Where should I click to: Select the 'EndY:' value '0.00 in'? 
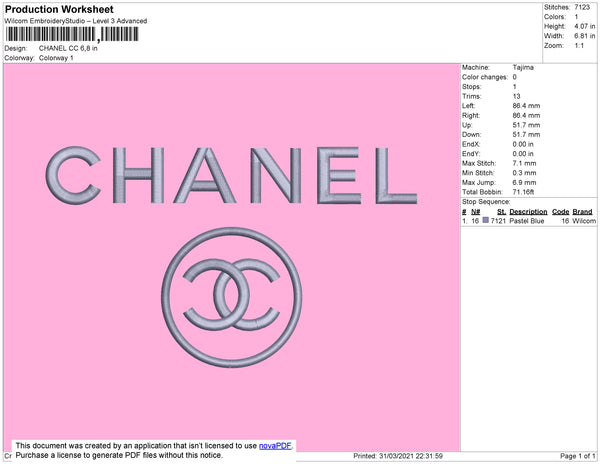coord(523,154)
